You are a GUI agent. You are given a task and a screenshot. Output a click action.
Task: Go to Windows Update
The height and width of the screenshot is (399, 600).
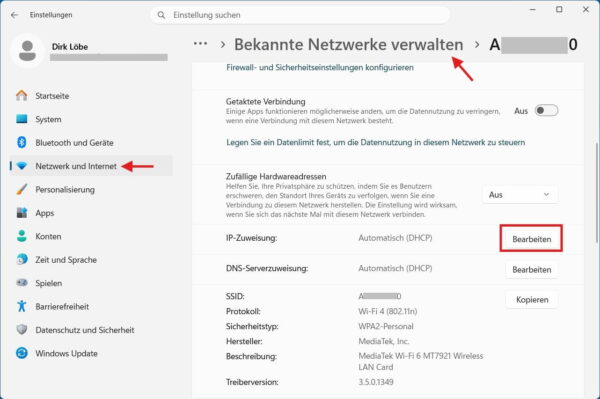[x=91, y=353]
